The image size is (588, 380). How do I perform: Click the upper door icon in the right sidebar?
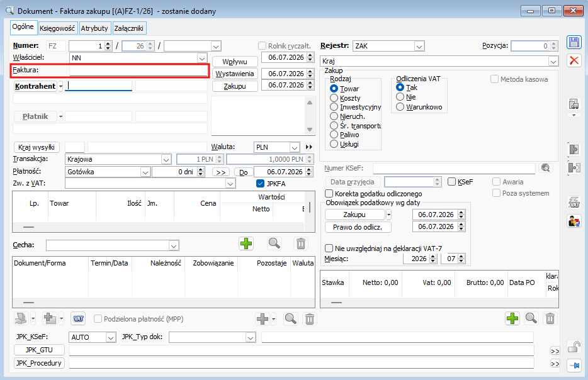click(x=574, y=149)
